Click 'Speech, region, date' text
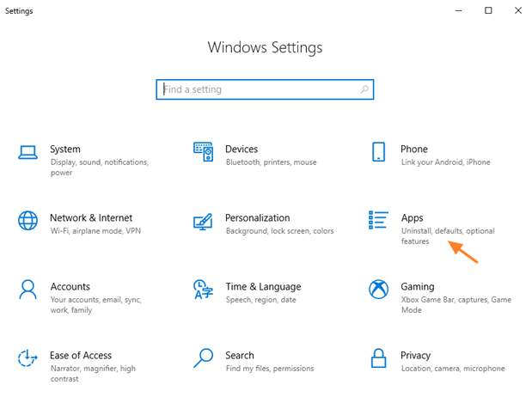 click(x=261, y=300)
